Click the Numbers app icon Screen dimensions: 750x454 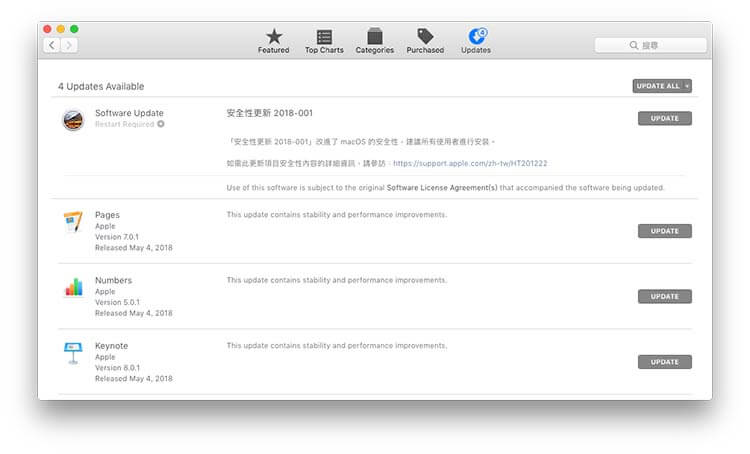(73, 287)
